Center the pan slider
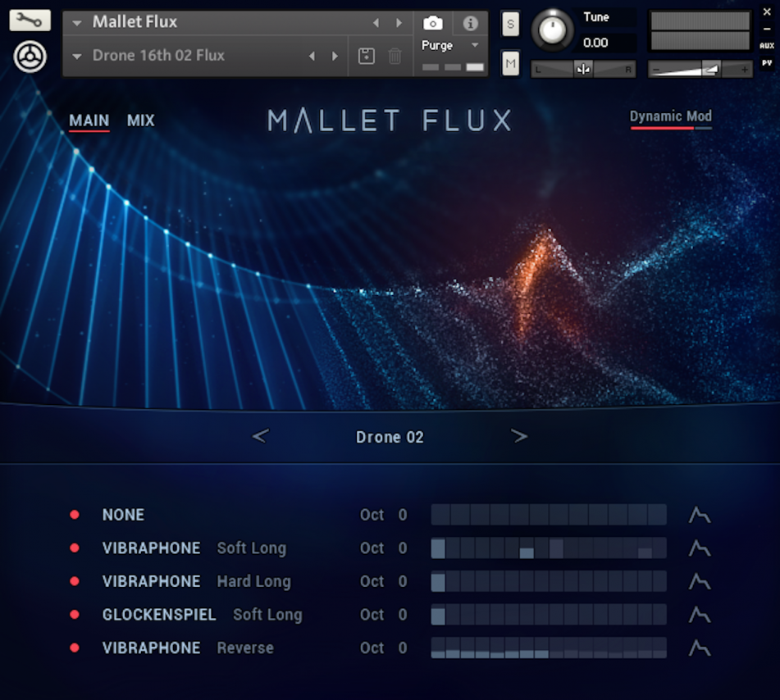This screenshot has width=780, height=700. tap(584, 69)
